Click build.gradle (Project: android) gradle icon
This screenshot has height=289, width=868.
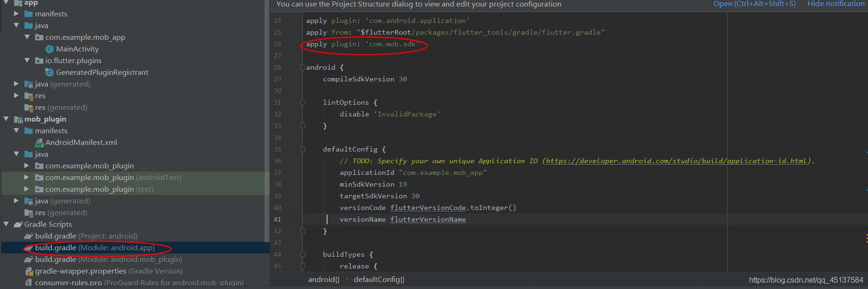29,236
